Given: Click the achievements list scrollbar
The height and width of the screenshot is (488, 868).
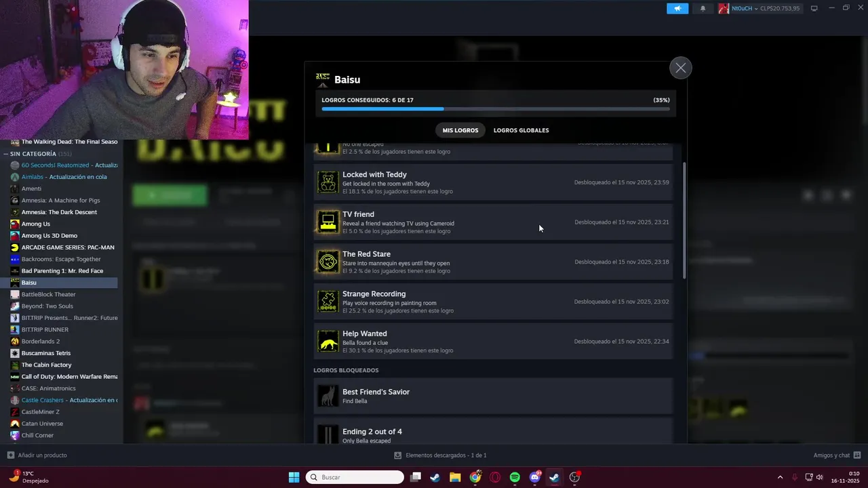Looking at the screenshot, I should pos(684,220).
